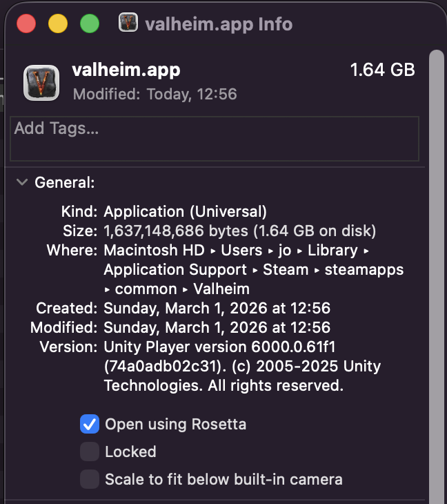Click the valheim.app file name heading
The width and height of the screenshot is (447, 504).
coord(126,70)
